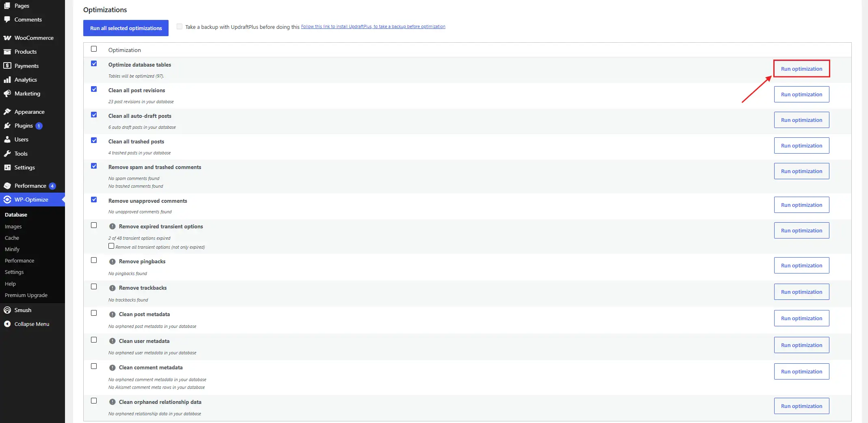Viewport: 868px width, 423px height.
Task: Click the Analytics bar chart icon
Action: tap(7, 80)
